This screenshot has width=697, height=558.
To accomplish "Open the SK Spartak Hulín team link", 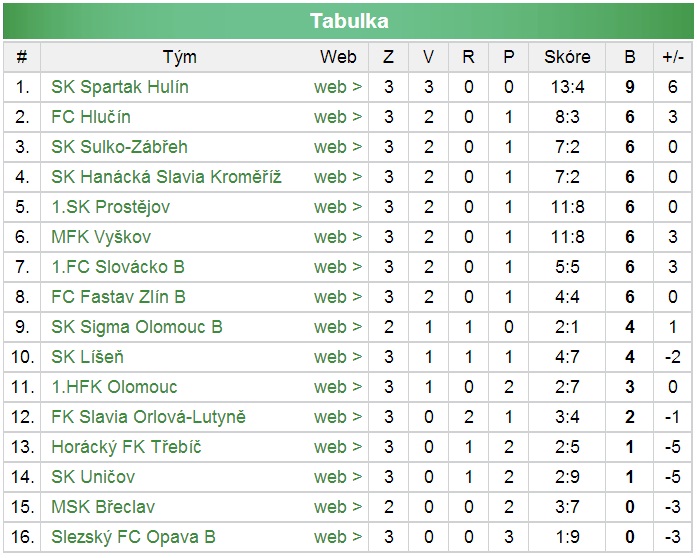I will coord(120,87).
